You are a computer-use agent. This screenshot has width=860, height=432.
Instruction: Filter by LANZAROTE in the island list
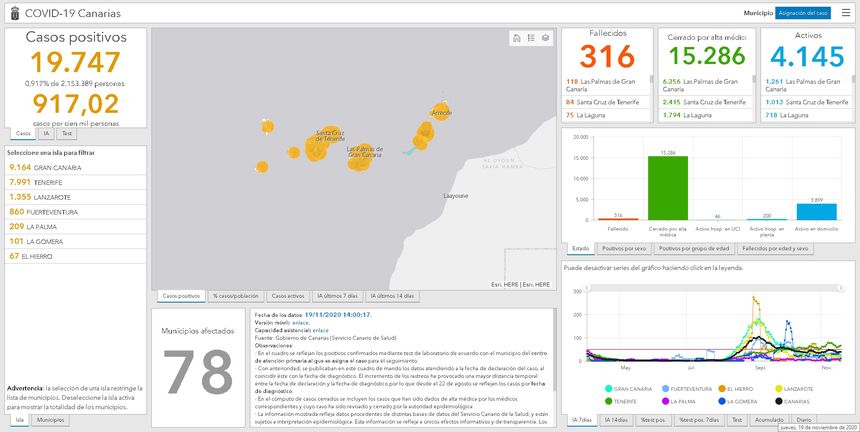pos(37,197)
